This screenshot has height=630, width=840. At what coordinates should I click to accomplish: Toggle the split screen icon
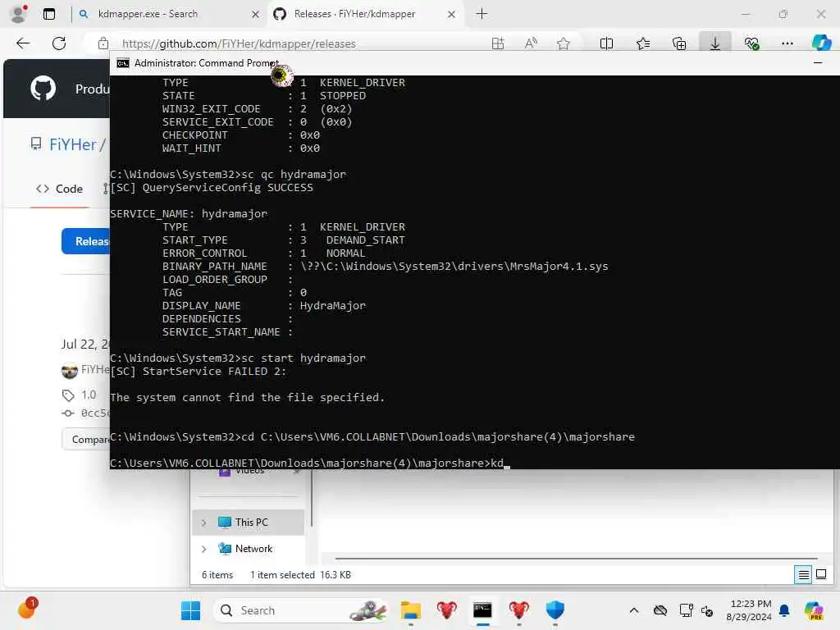coord(606,43)
